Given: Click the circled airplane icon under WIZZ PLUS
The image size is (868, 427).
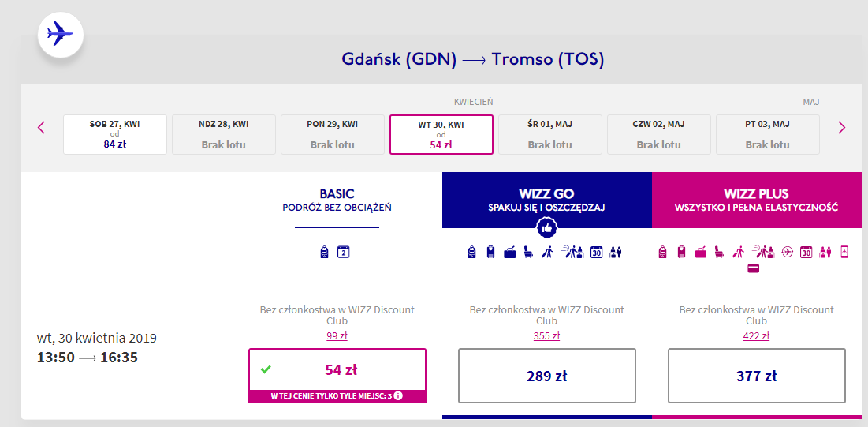Looking at the screenshot, I should (787, 253).
